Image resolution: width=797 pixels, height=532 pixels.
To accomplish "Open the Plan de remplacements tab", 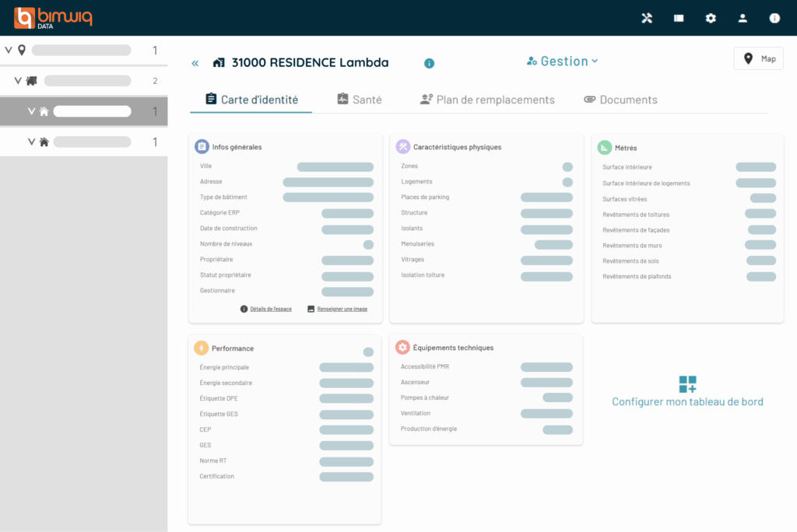I will [x=487, y=100].
